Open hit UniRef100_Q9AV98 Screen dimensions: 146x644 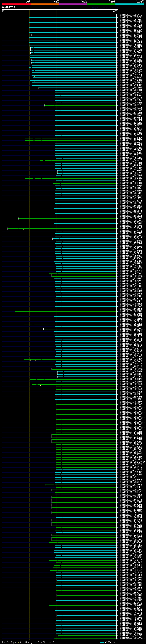point(131,17)
